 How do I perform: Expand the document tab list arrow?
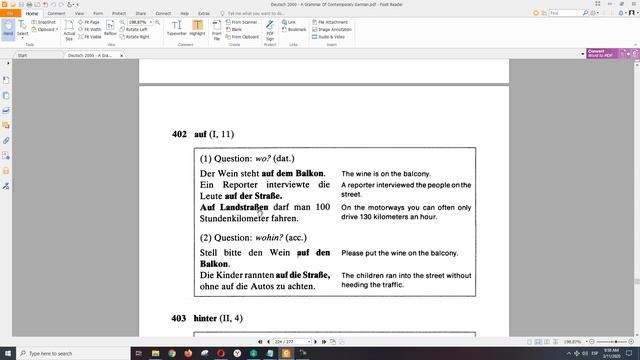pos(582,54)
